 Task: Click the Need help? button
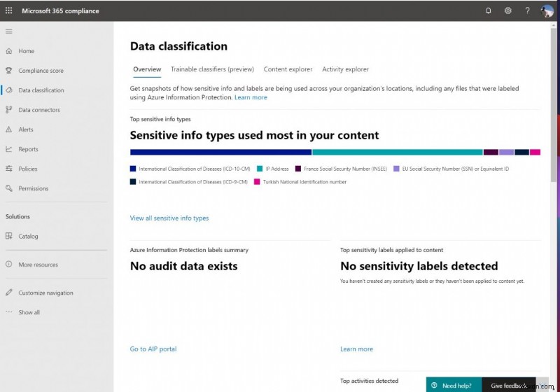point(454,386)
